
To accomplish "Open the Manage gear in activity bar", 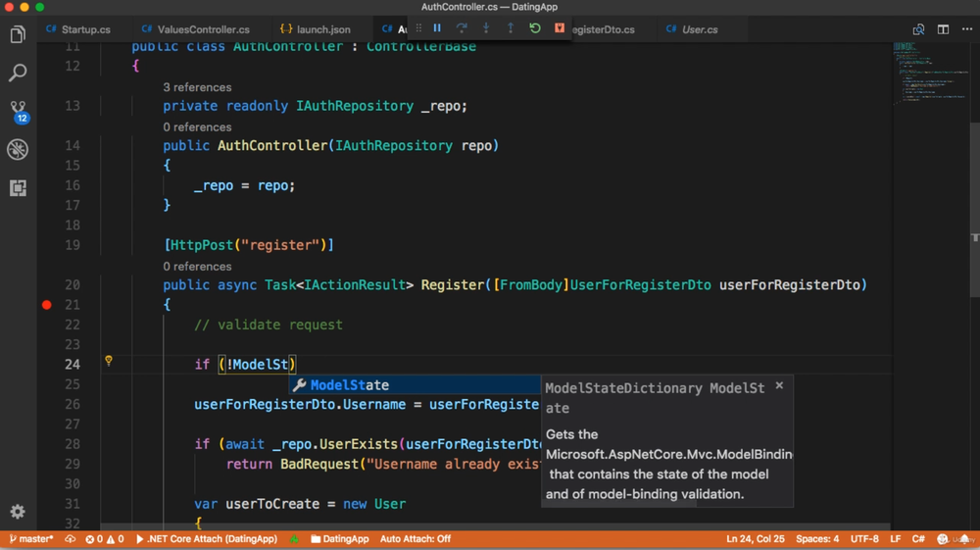I will pos(18,511).
